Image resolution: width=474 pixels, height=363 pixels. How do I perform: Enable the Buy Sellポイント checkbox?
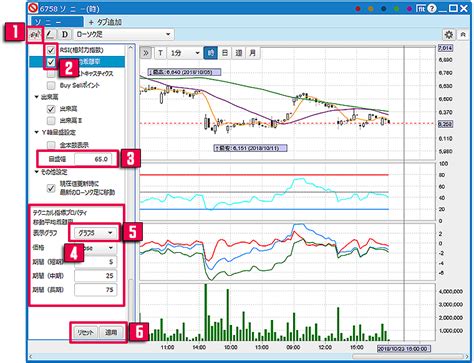pos(51,85)
